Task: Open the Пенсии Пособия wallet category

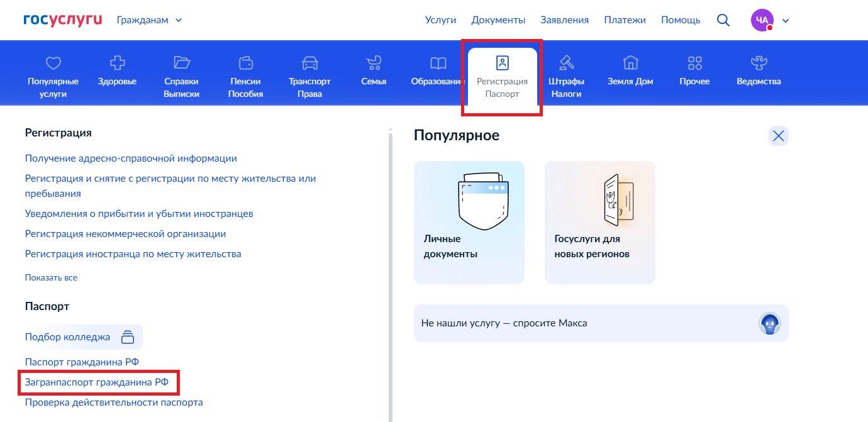Action: pyautogui.click(x=245, y=76)
